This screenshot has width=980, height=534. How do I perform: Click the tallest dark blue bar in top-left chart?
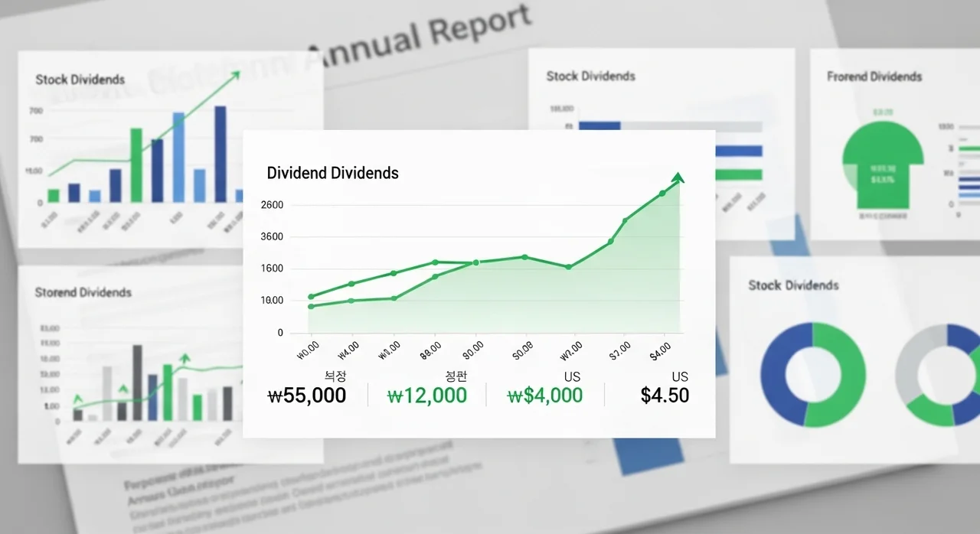pyautogui.click(x=220, y=154)
